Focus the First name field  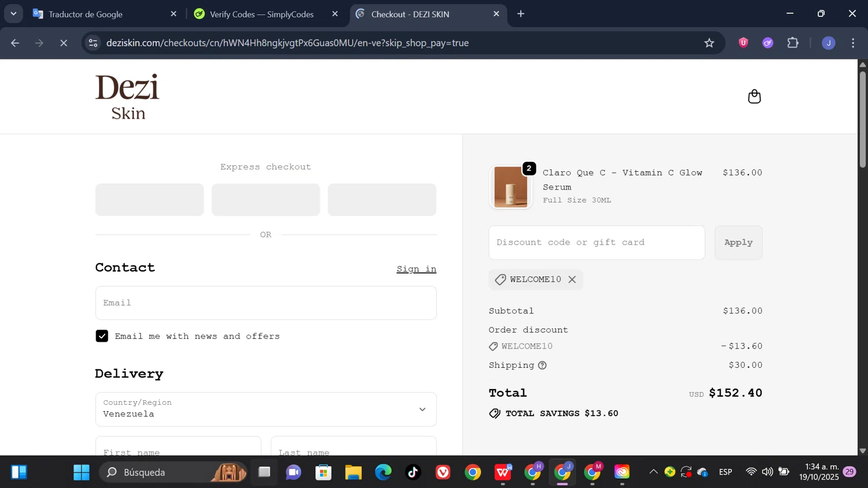[x=178, y=446]
